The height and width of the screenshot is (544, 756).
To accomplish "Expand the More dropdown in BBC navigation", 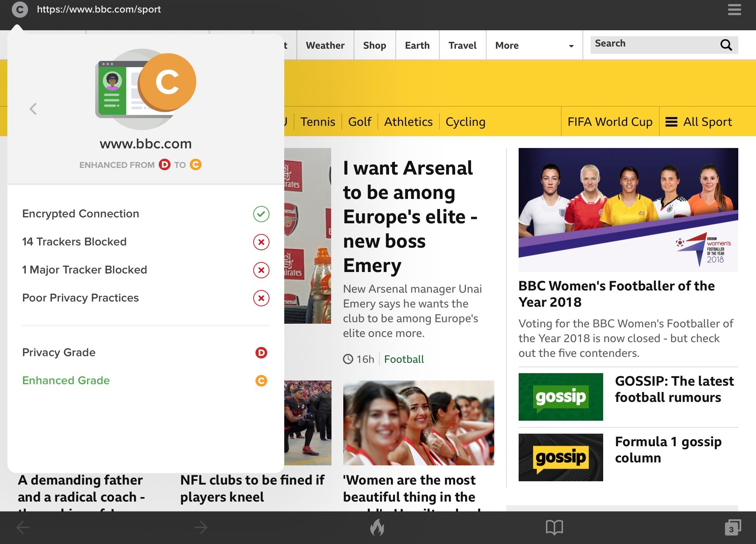I will click(534, 45).
